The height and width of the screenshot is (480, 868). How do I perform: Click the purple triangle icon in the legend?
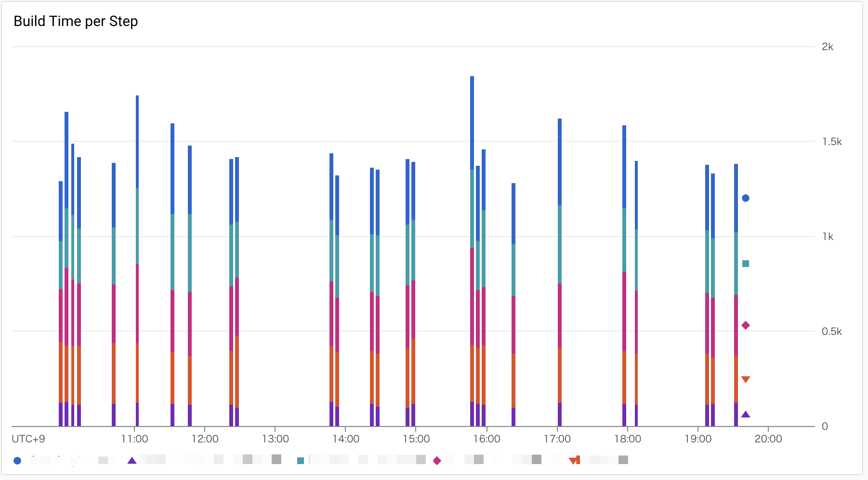click(x=131, y=460)
